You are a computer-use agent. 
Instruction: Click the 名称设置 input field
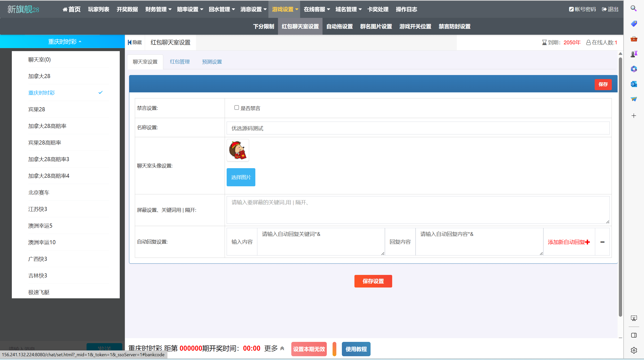(418, 128)
